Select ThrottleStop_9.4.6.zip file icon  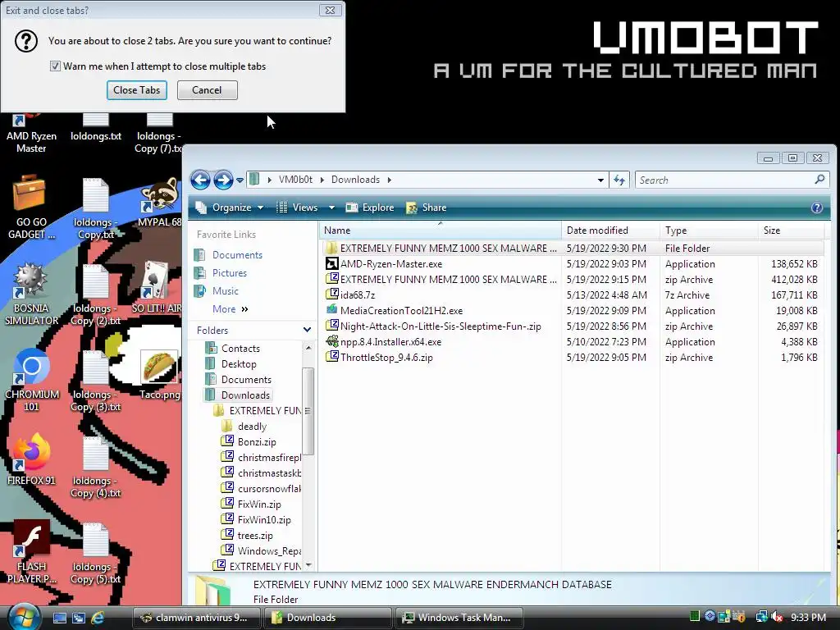(x=331, y=357)
